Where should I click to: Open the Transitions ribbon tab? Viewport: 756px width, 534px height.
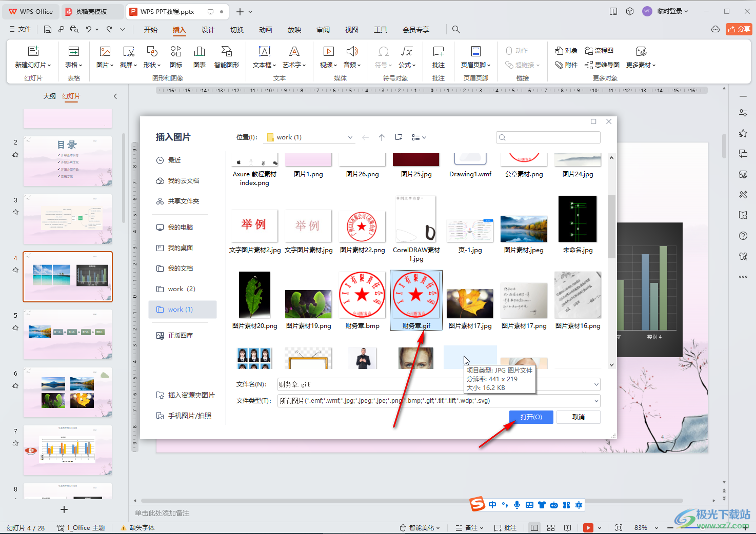click(x=236, y=30)
